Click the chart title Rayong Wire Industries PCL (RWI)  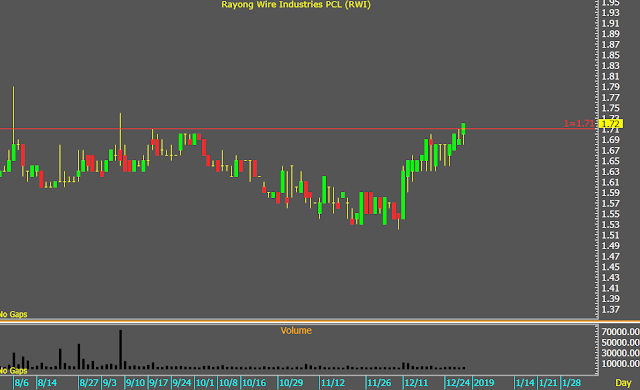[x=296, y=5]
